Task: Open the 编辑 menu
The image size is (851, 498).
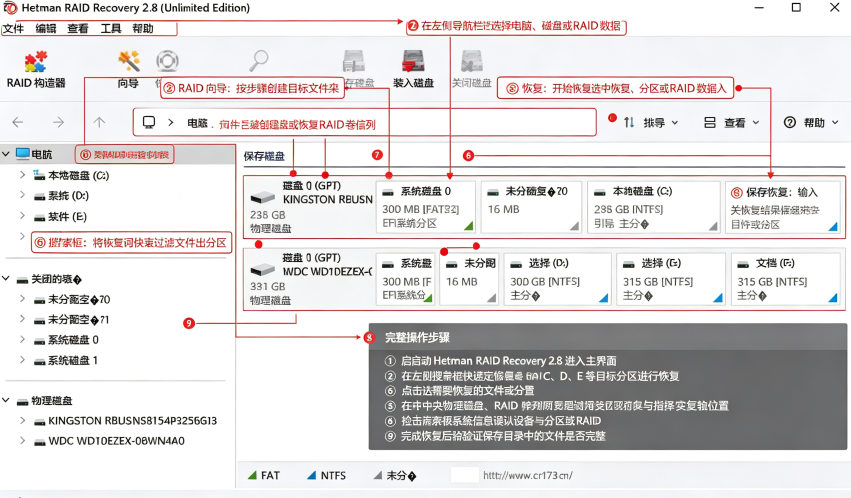Action: pos(46,28)
